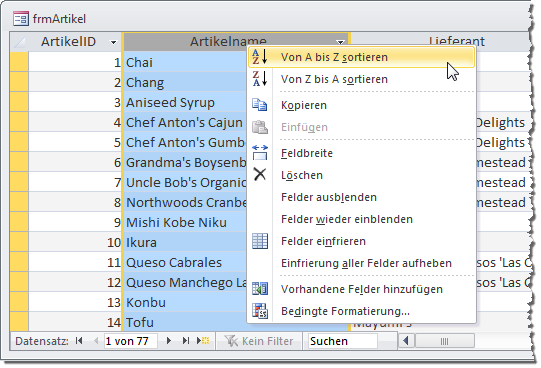
Task: Click the Ikura cell
Action: tap(185, 242)
